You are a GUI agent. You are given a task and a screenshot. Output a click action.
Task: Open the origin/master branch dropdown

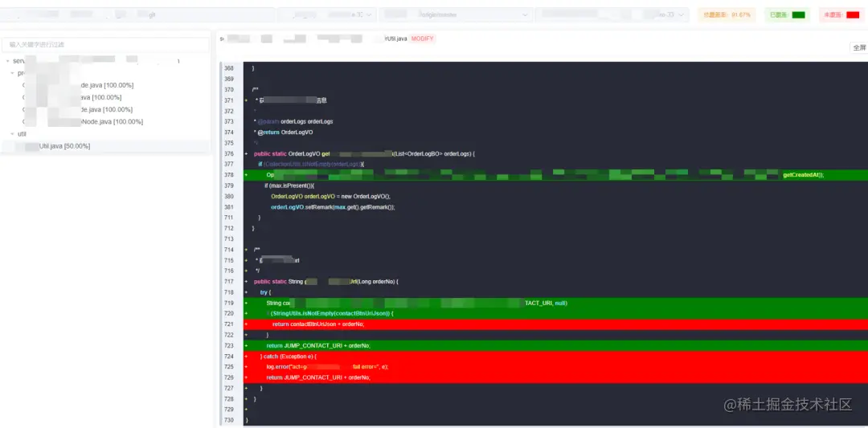click(456, 15)
